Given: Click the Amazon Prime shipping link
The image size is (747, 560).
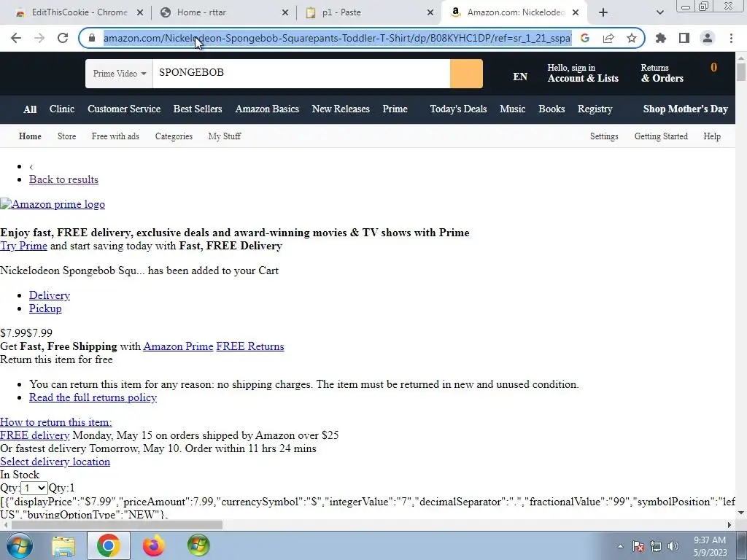Looking at the screenshot, I should tap(178, 346).
